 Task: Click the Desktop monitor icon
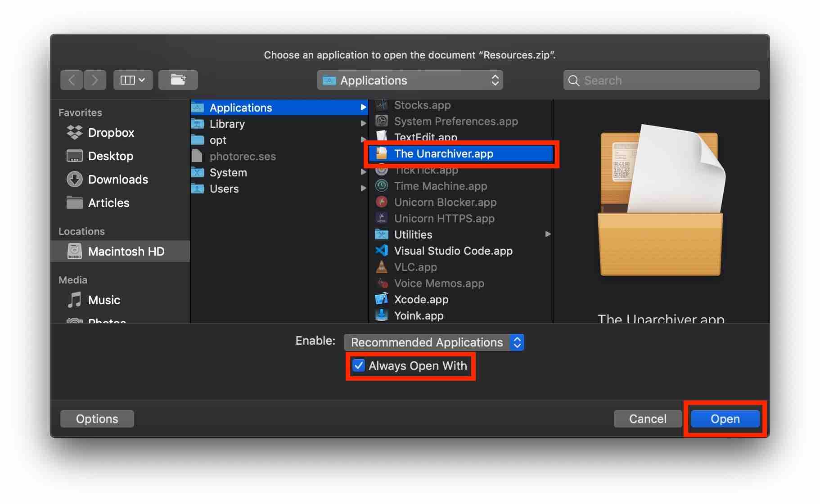pyautogui.click(x=75, y=156)
